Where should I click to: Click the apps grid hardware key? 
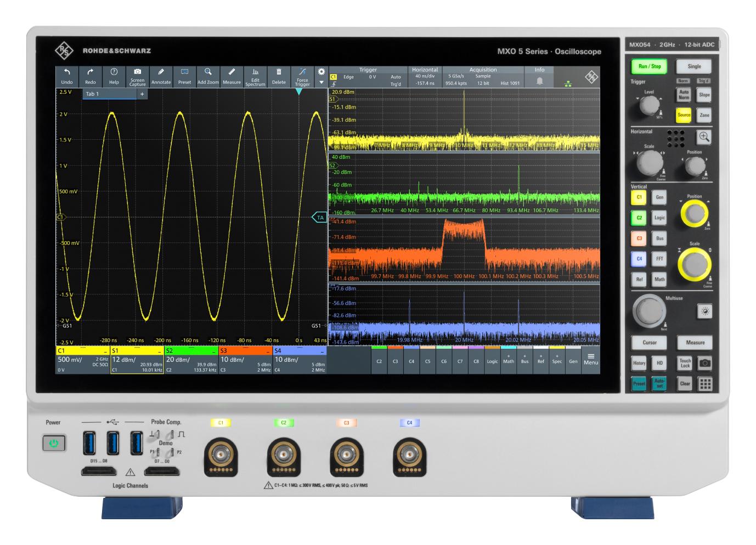tap(705, 384)
